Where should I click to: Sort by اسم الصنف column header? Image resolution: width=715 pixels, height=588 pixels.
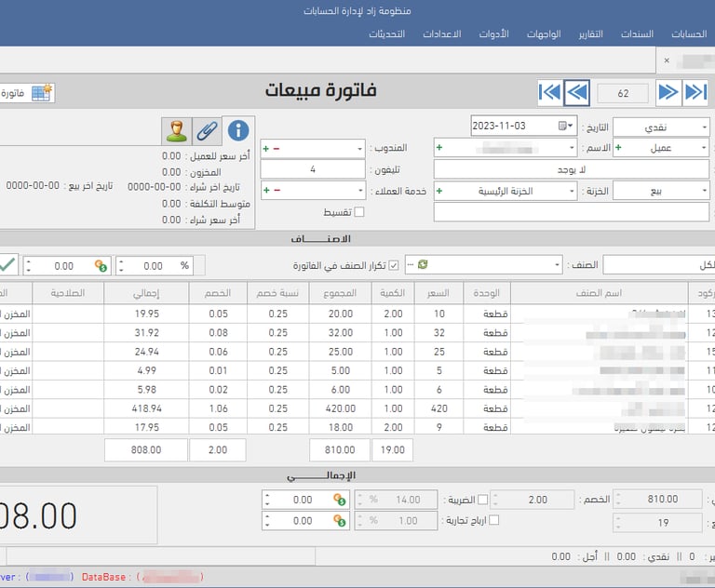(599, 293)
